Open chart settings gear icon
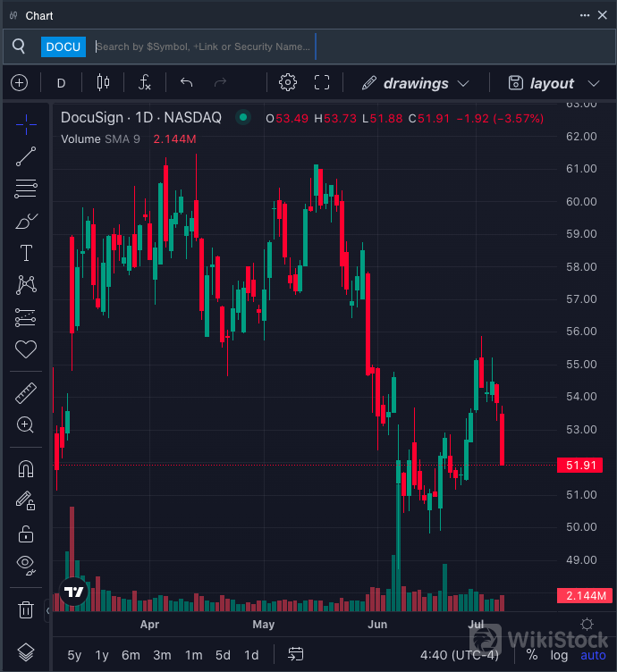 pos(288,83)
